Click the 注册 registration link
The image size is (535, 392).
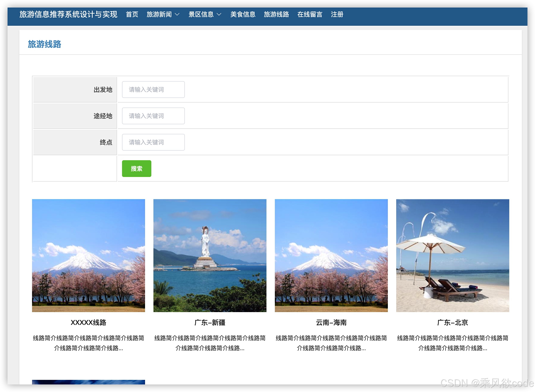click(x=337, y=15)
